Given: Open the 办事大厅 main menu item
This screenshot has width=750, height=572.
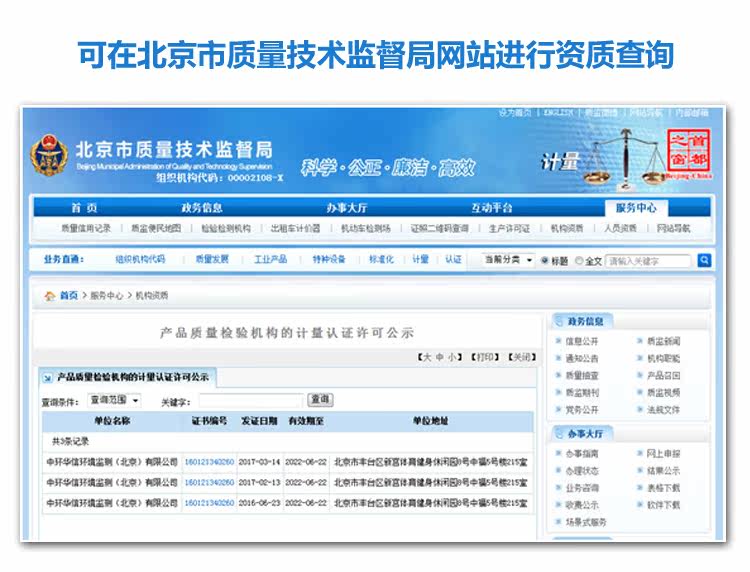Looking at the screenshot, I should pyautogui.click(x=346, y=208).
